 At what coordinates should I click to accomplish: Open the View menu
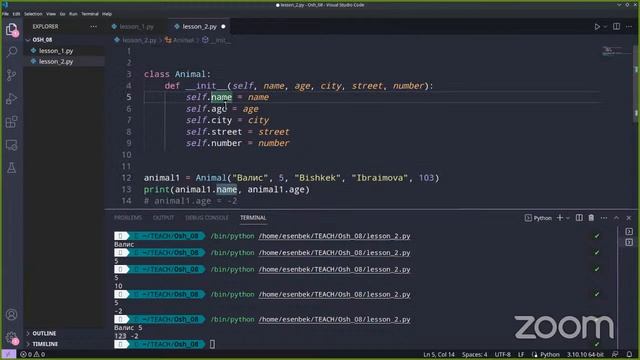point(51,14)
